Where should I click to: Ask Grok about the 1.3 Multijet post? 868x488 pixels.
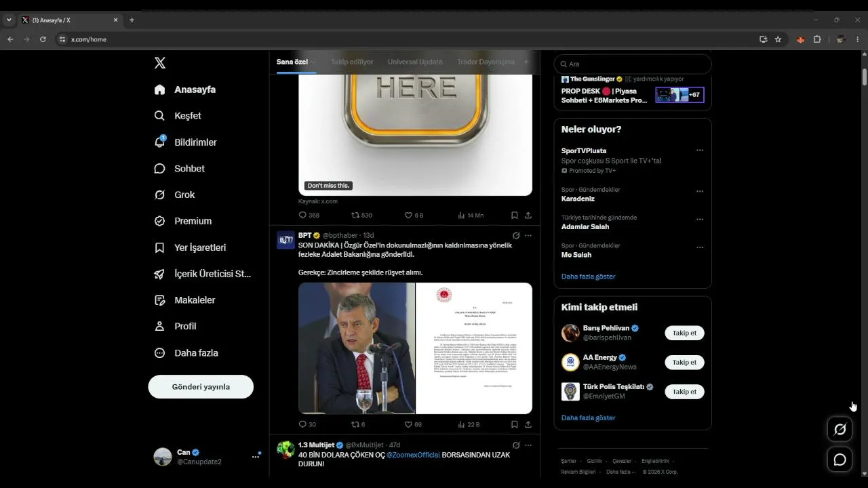click(x=516, y=445)
